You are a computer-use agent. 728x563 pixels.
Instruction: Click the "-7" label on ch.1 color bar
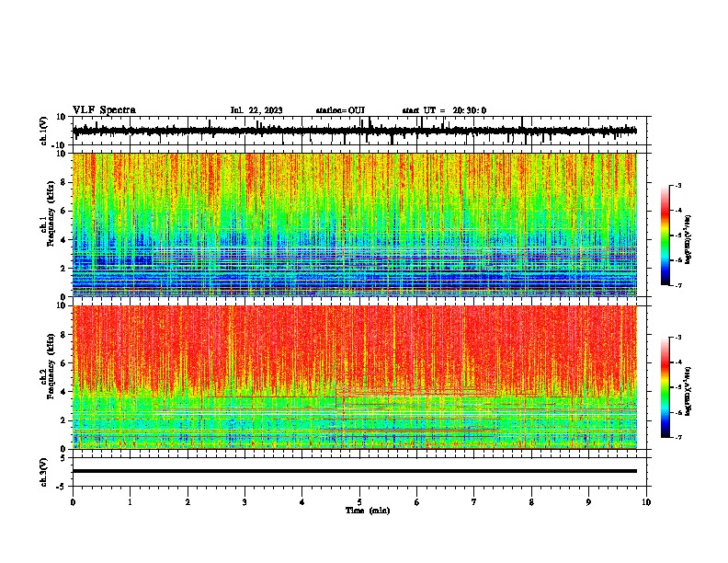click(x=678, y=285)
